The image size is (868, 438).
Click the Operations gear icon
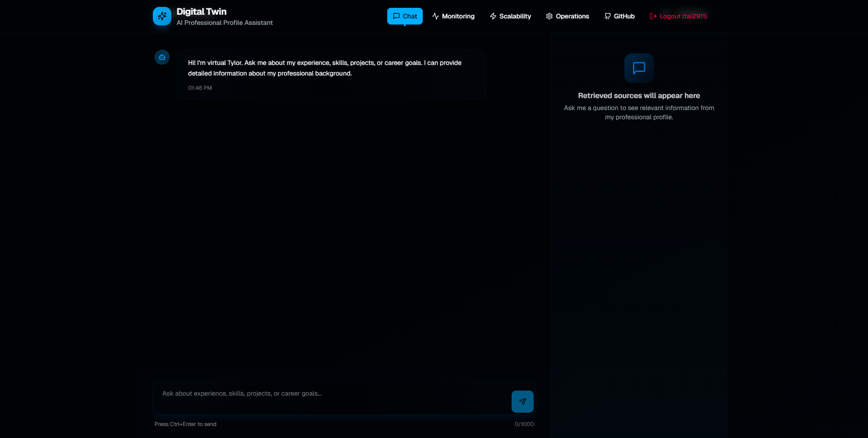(x=548, y=16)
